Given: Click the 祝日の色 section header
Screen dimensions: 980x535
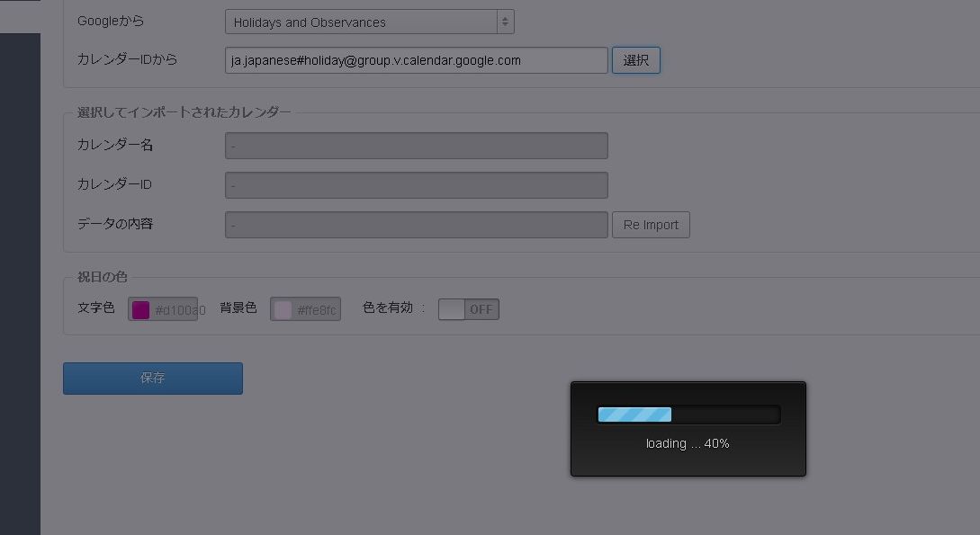Looking at the screenshot, I should (x=101, y=277).
